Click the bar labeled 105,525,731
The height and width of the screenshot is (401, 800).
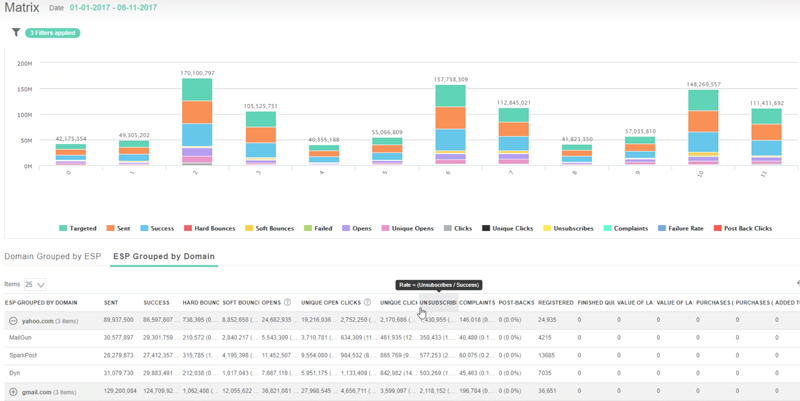[261, 139]
